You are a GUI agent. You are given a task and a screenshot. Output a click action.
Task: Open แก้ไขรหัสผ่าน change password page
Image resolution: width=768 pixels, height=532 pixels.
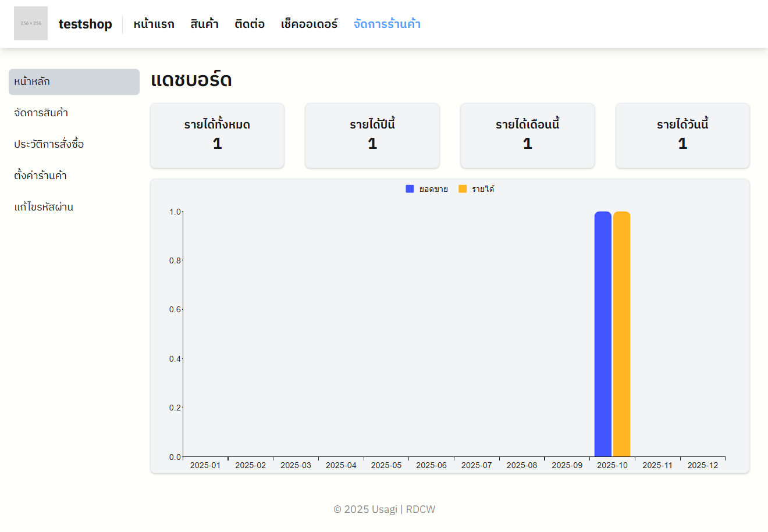[44, 207]
